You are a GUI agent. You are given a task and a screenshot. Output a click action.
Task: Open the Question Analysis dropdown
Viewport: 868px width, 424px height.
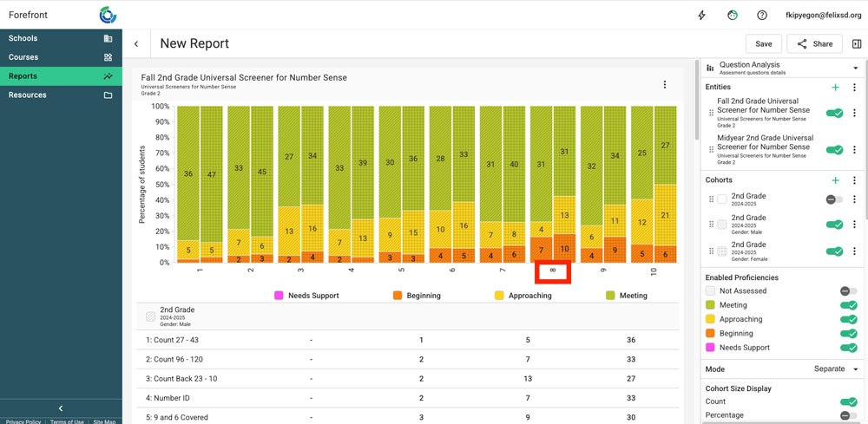coord(855,68)
